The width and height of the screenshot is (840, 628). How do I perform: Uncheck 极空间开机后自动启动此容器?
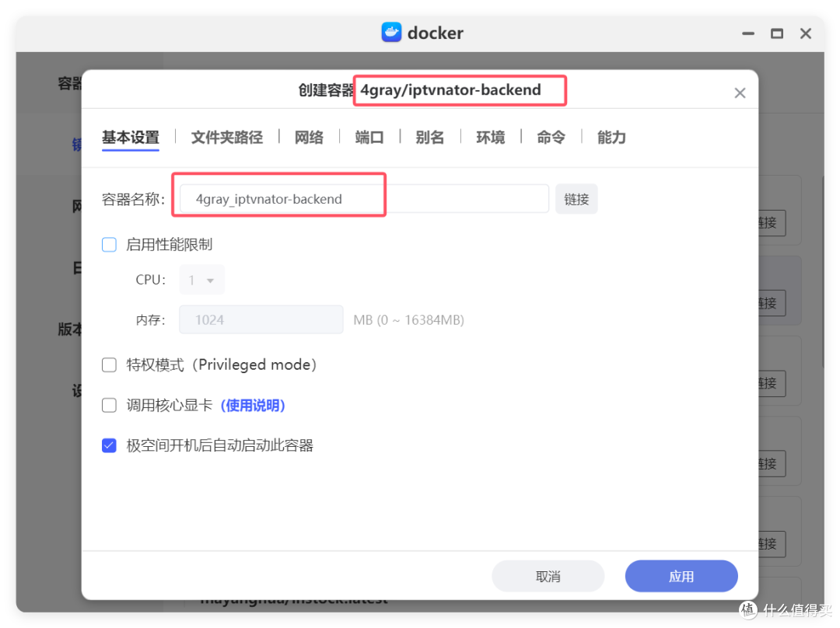pos(109,445)
